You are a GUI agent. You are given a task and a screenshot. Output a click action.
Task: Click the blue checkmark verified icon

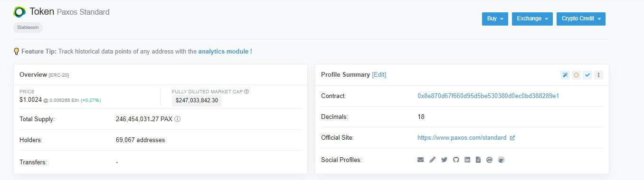pos(587,75)
